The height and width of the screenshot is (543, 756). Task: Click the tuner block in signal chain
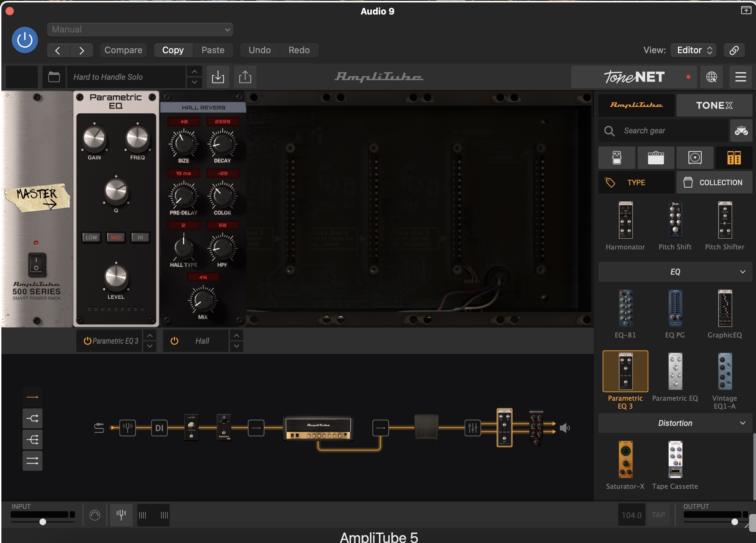coord(128,428)
